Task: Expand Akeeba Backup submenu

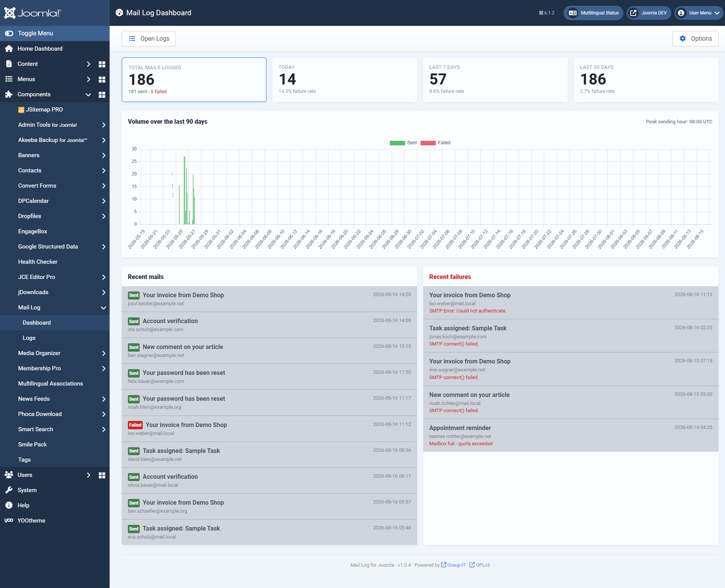Action: (x=104, y=140)
